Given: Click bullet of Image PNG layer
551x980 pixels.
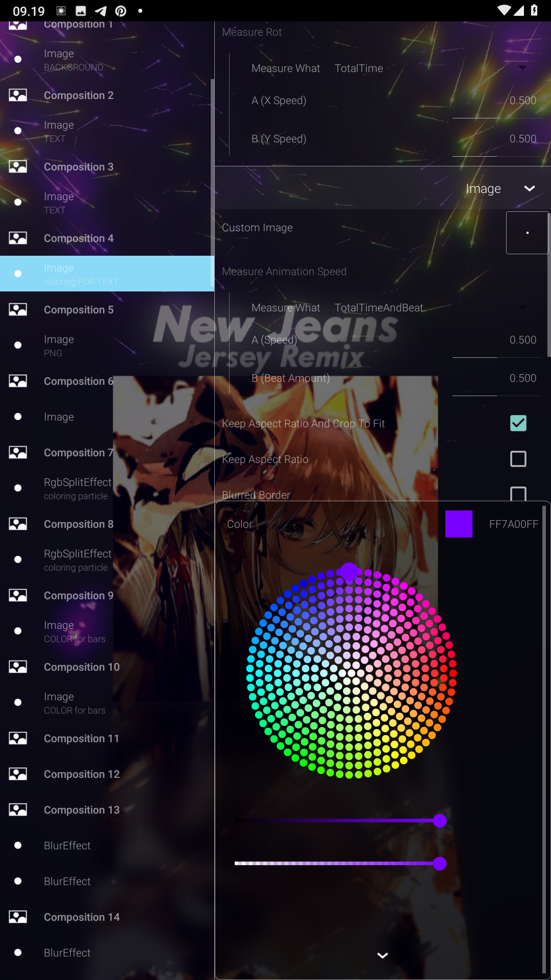Looking at the screenshot, I should [18, 345].
